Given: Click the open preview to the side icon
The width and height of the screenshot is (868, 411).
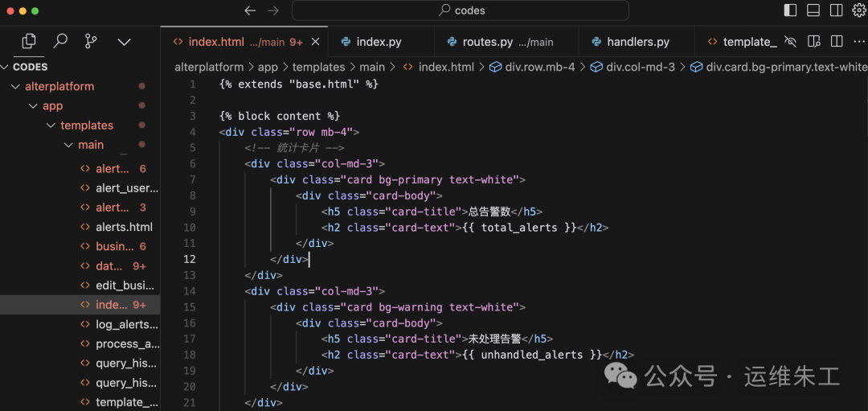Looking at the screenshot, I should [814, 42].
